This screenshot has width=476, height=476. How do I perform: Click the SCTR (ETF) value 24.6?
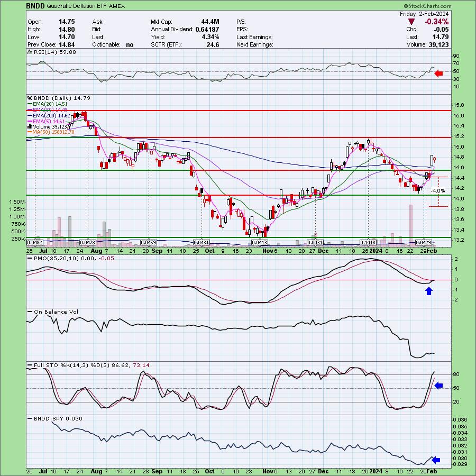coord(213,44)
